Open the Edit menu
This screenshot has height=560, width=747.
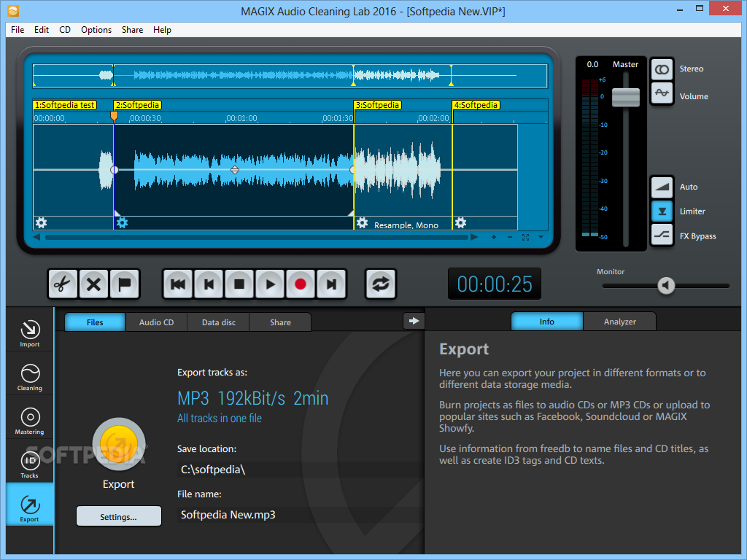pyautogui.click(x=42, y=29)
